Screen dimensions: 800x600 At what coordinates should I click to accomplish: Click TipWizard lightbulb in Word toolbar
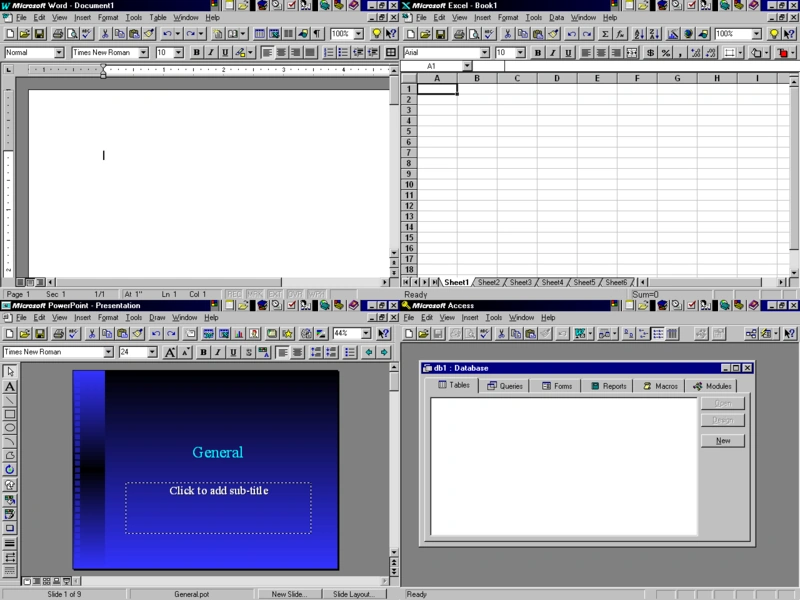377,34
